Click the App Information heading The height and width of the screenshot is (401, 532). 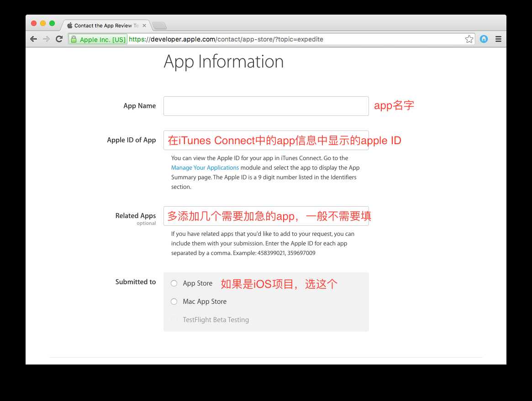tap(224, 62)
